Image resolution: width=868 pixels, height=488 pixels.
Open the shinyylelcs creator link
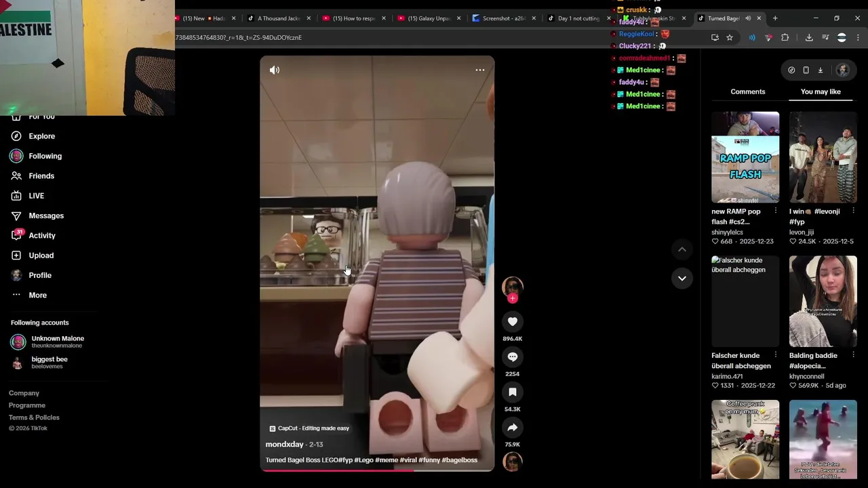[x=728, y=232]
